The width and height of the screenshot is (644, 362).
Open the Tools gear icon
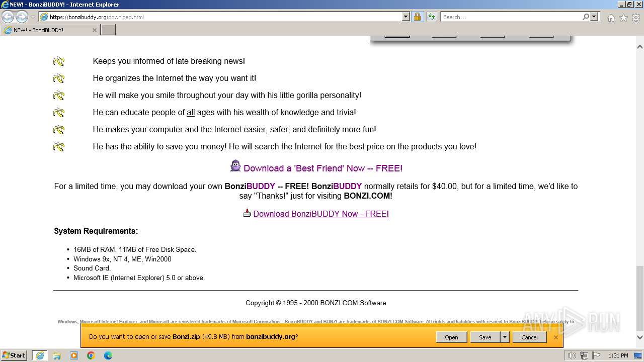pyautogui.click(x=636, y=18)
